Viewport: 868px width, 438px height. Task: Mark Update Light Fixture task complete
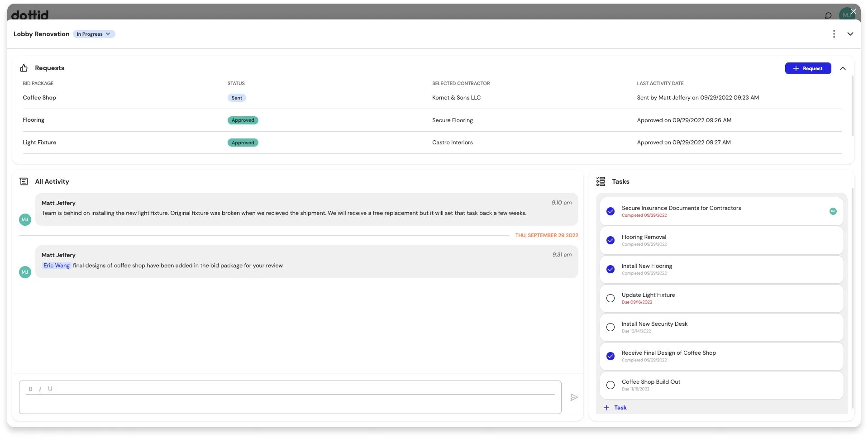[610, 298]
